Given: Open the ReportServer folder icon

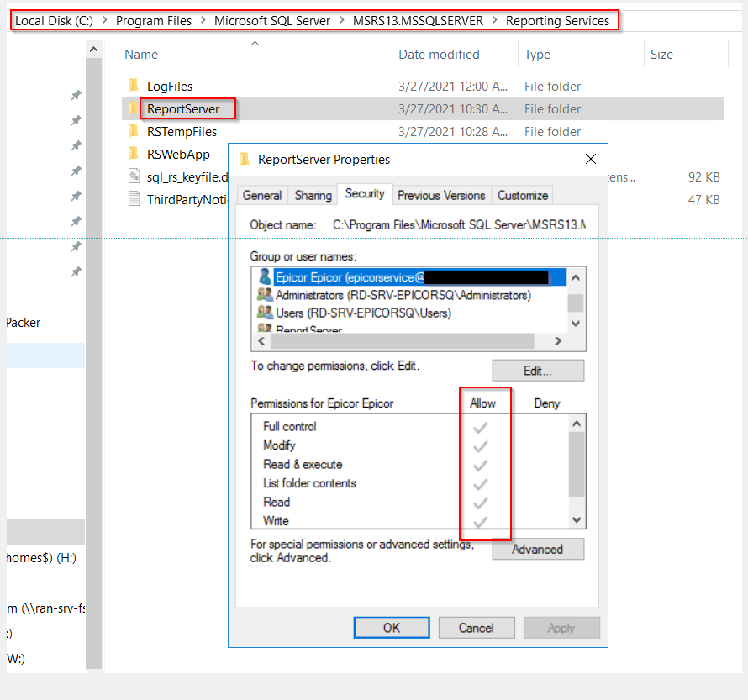Looking at the screenshot, I should click(134, 108).
